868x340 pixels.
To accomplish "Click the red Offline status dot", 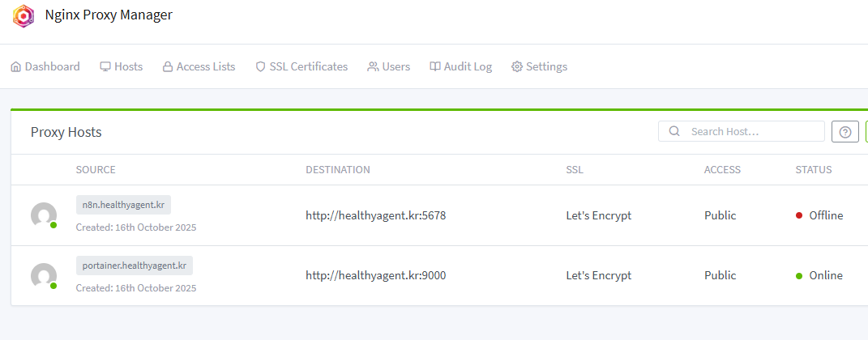I will coord(799,215).
